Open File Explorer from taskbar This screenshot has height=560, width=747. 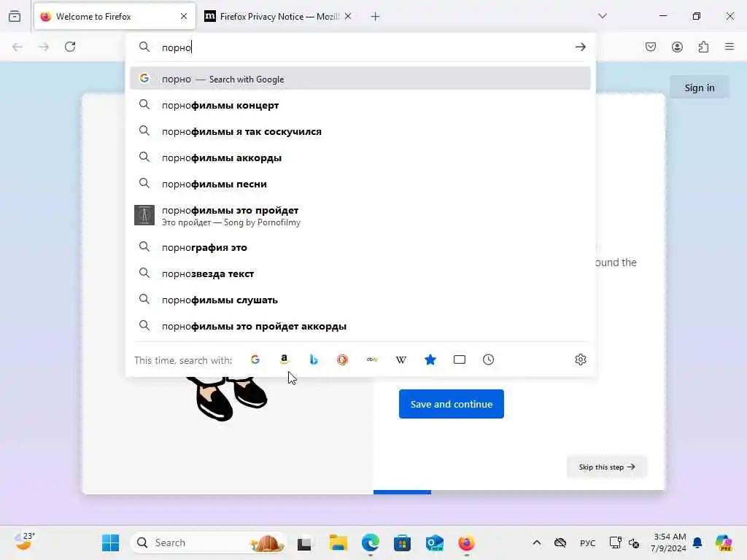pos(338,542)
